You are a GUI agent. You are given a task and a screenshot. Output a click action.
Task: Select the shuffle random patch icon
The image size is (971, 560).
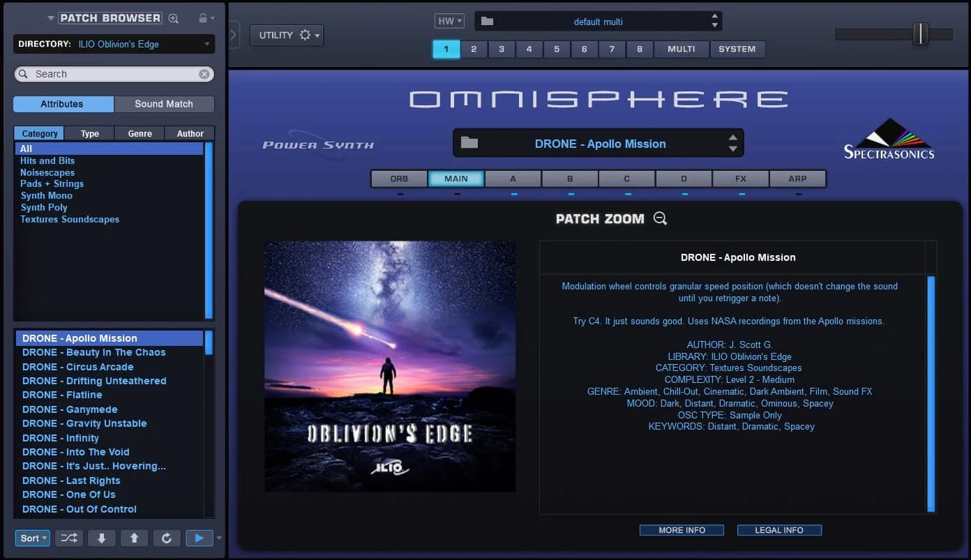(67, 538)
